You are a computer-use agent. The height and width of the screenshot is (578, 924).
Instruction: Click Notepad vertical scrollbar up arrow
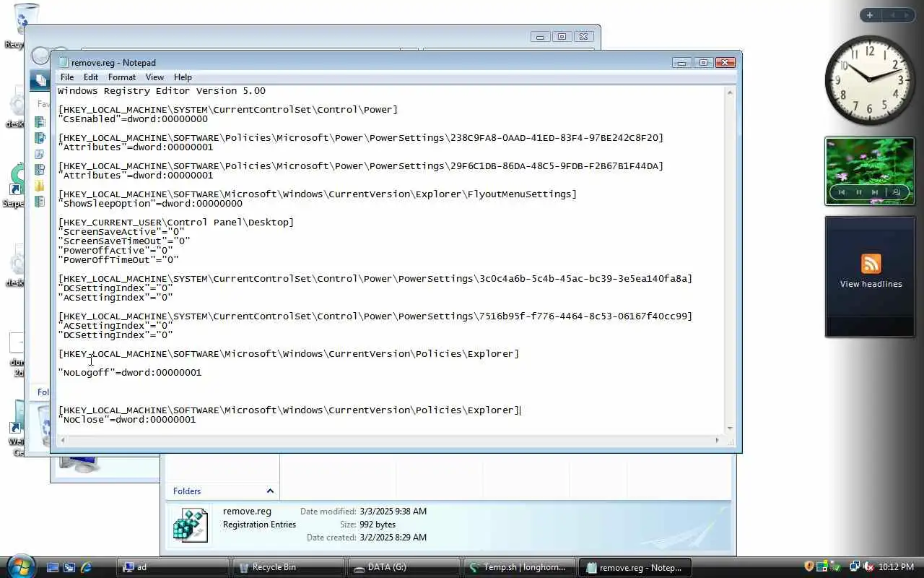click(730, 92)
